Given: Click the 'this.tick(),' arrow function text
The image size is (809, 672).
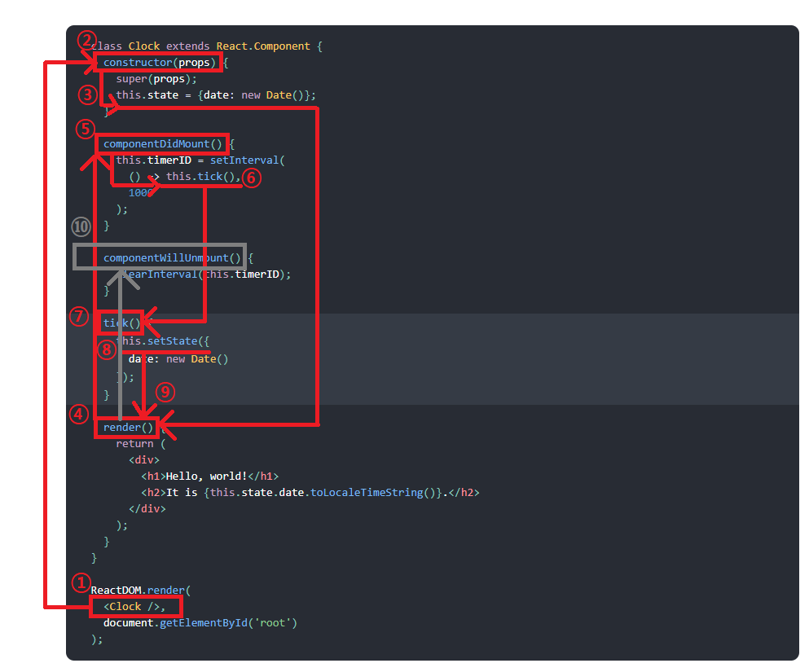Looking at the screenshot, I should [204, 177].
